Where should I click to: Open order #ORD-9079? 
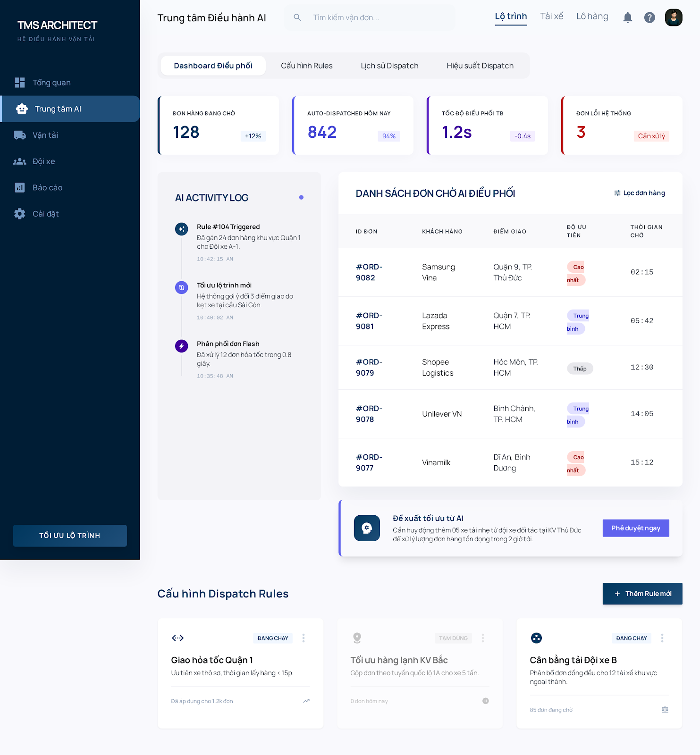coord(369,368)
